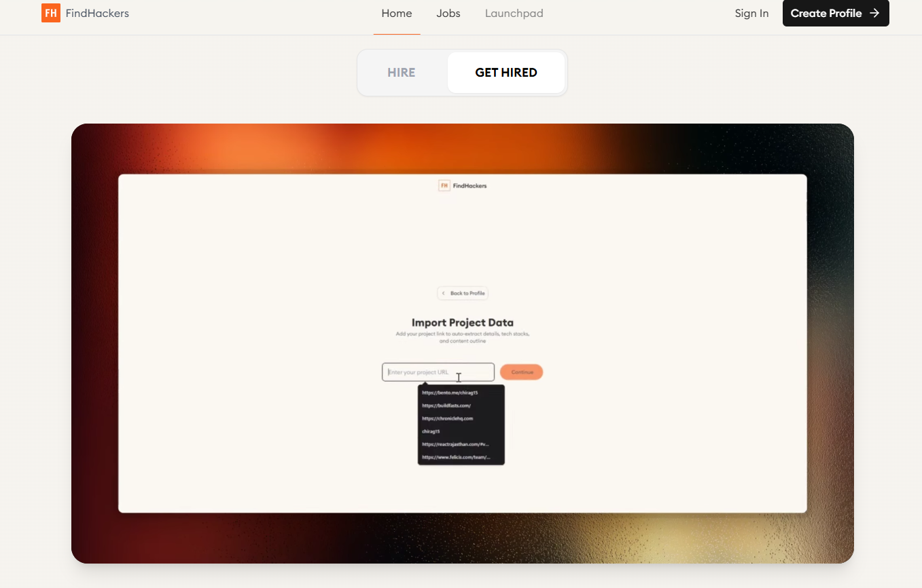
Task: Switch the toggle to HIRE
Action: 402,73
